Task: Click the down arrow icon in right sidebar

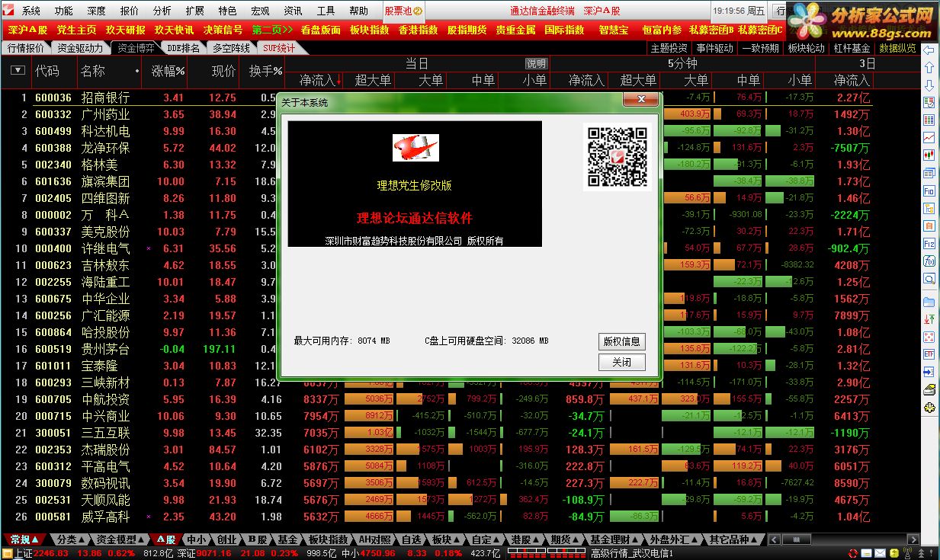Action: click(929, 85)
